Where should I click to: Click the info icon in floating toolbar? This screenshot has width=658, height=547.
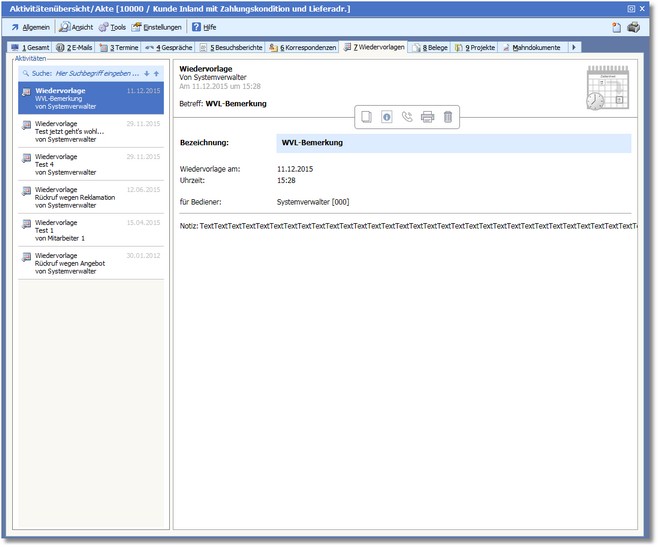pos(387,117)
